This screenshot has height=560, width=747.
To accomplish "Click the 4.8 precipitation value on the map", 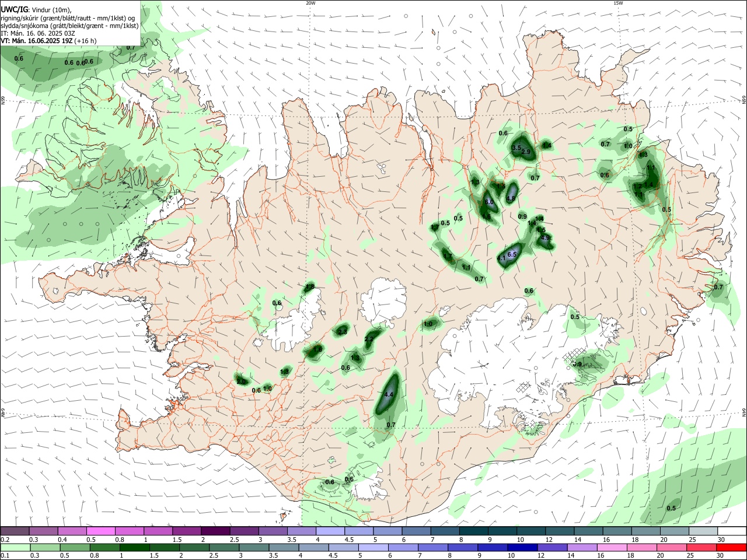I will (511, 198).
